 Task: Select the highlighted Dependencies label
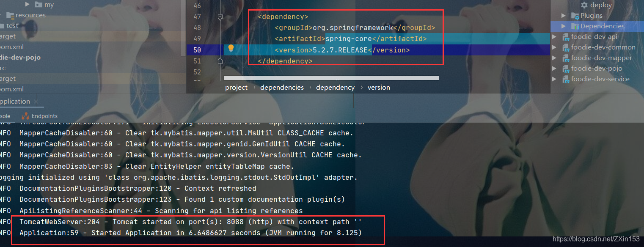tap(603, 26)
